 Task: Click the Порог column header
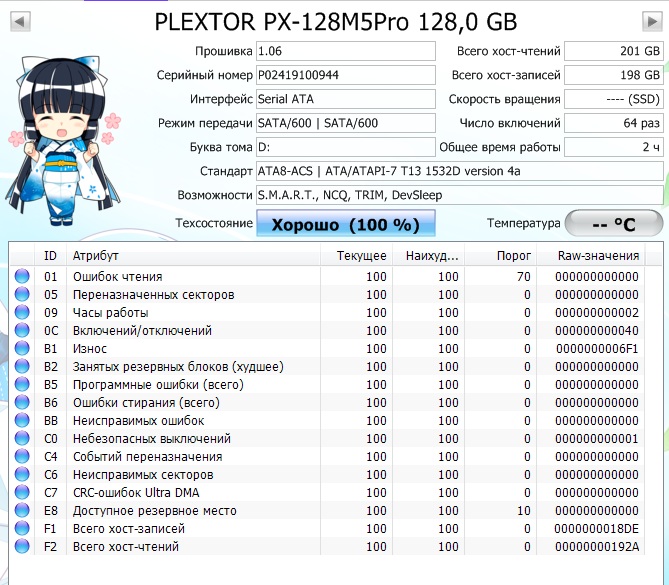(500, 256)
